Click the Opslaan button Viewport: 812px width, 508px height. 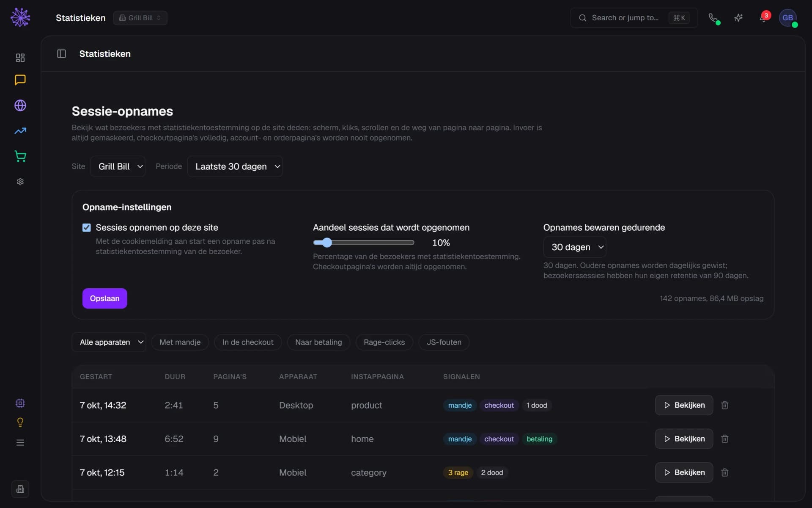(x=104, y=298)
